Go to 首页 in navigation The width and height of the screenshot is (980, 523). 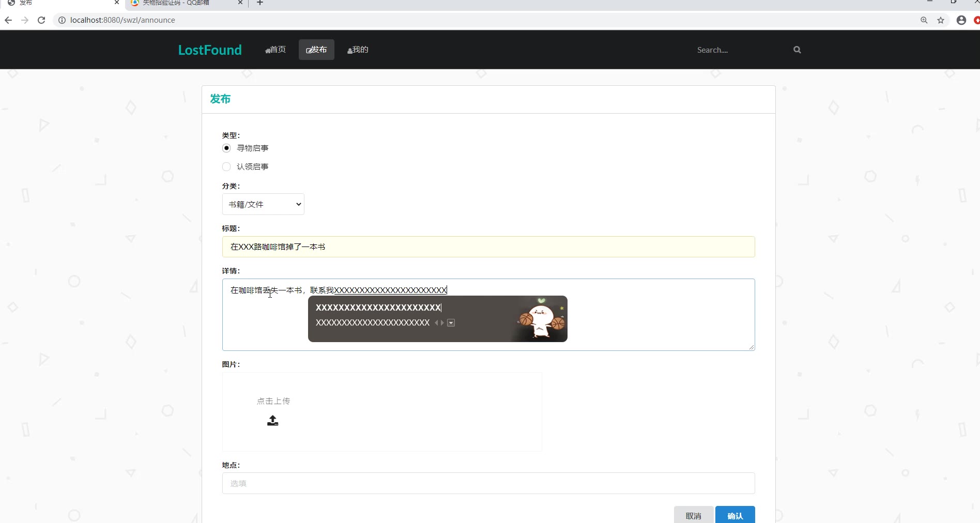coord(275,50)
